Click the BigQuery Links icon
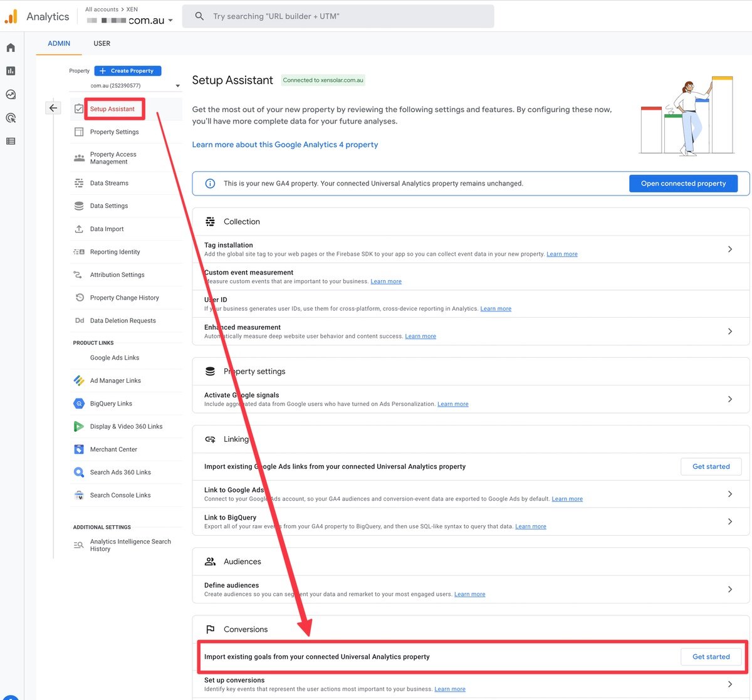Image resolution: width=752 pixels, height=700 pixels. point(79,404)
